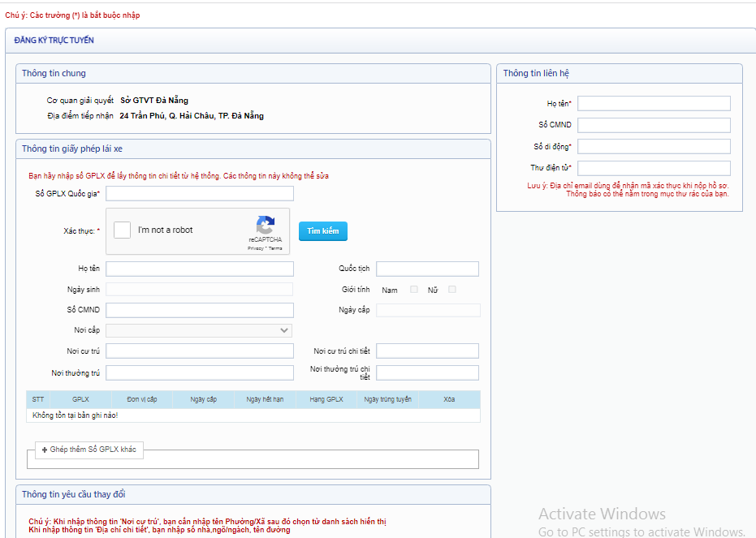This screenshot has width=756, height=538.
Task: Click the STT column header
Action: [38, 400]
